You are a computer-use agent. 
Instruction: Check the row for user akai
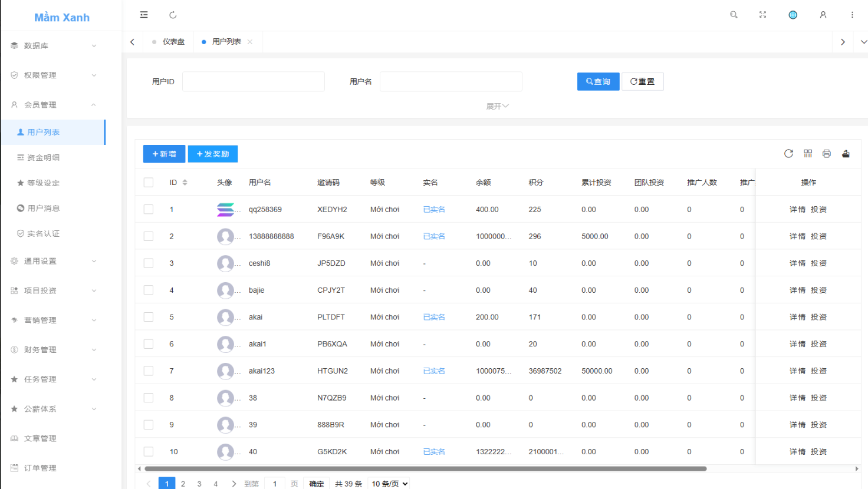tap(149, 317)
